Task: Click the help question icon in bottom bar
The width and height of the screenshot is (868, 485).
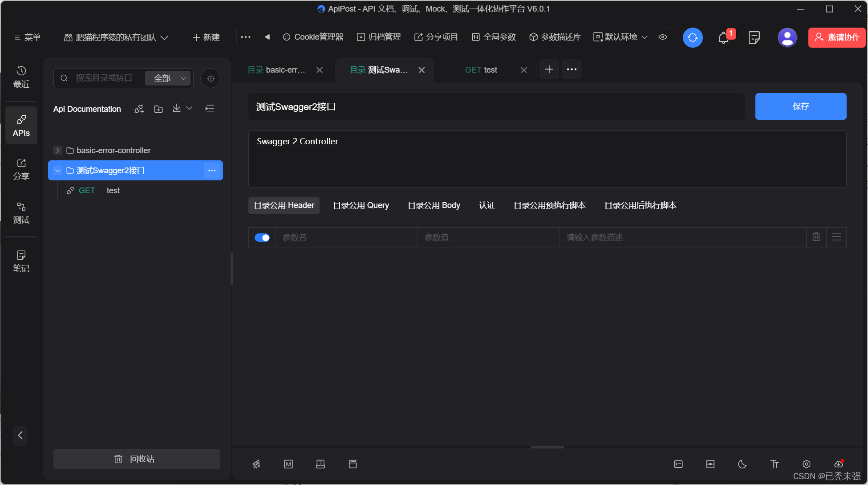Action: 320,464
